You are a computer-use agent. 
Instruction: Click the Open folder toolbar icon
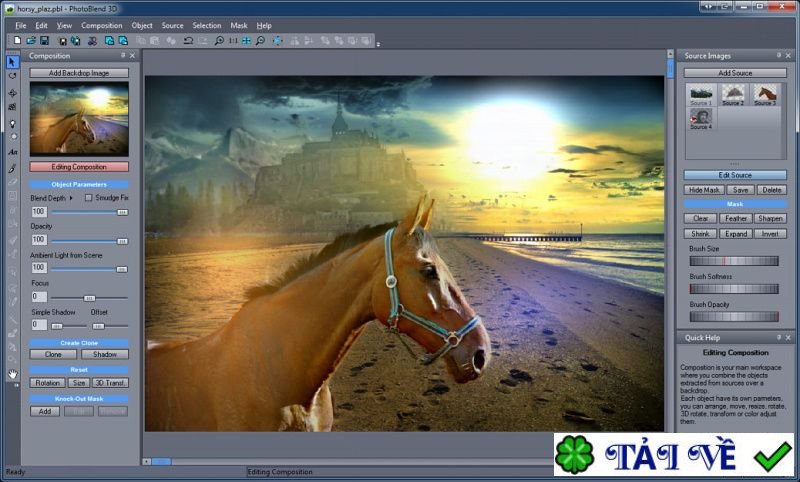(x=31, y=40)
